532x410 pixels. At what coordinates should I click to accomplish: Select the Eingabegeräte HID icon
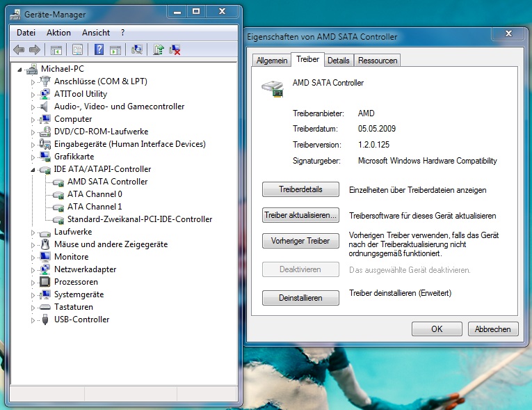pyautogui.click(x=45, y=144)
